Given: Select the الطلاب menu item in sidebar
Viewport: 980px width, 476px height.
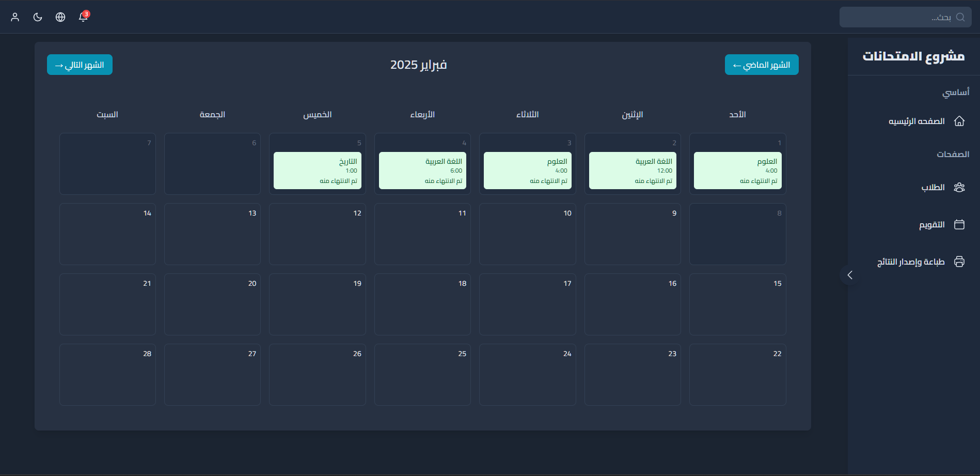Looking at the screenshot, I should click(932, 187).
